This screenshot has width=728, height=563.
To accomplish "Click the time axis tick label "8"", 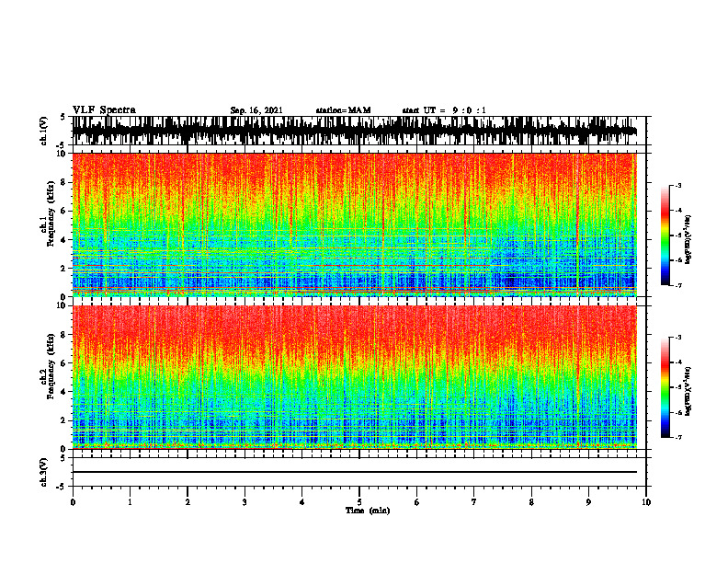I will coord(531,502).
